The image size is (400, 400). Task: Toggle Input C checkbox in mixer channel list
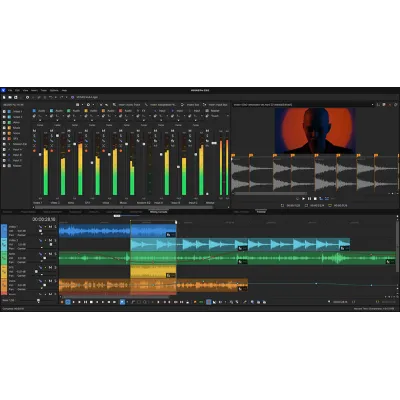point(4,160)
